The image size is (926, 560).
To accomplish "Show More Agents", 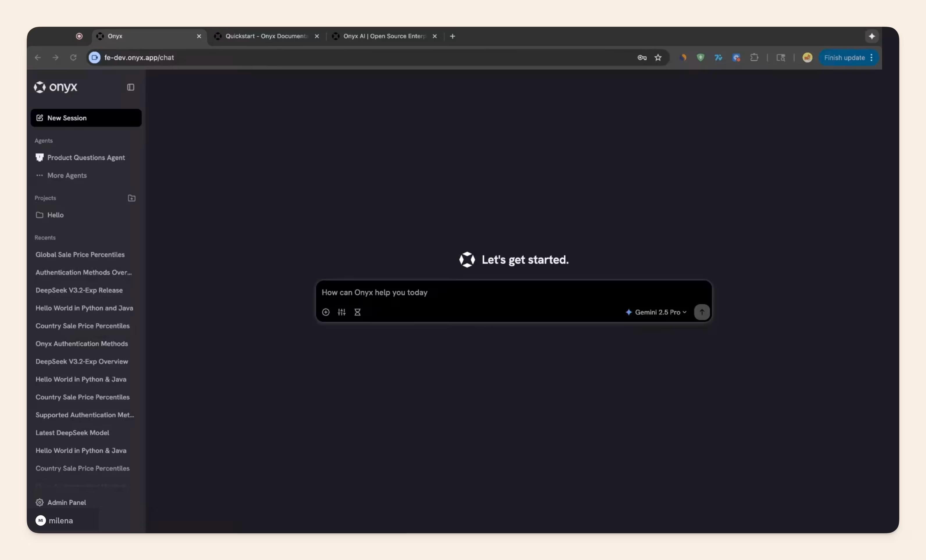I will coord(86,175).
